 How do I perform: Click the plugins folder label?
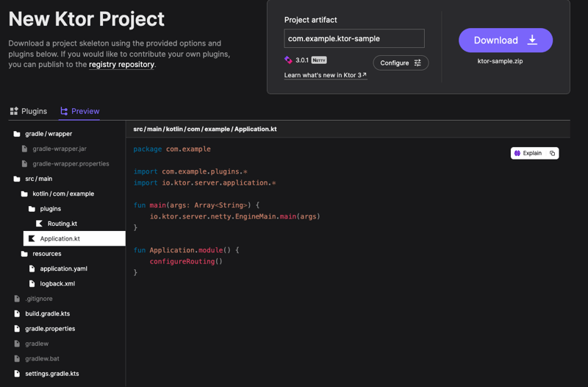click(50, 209)
